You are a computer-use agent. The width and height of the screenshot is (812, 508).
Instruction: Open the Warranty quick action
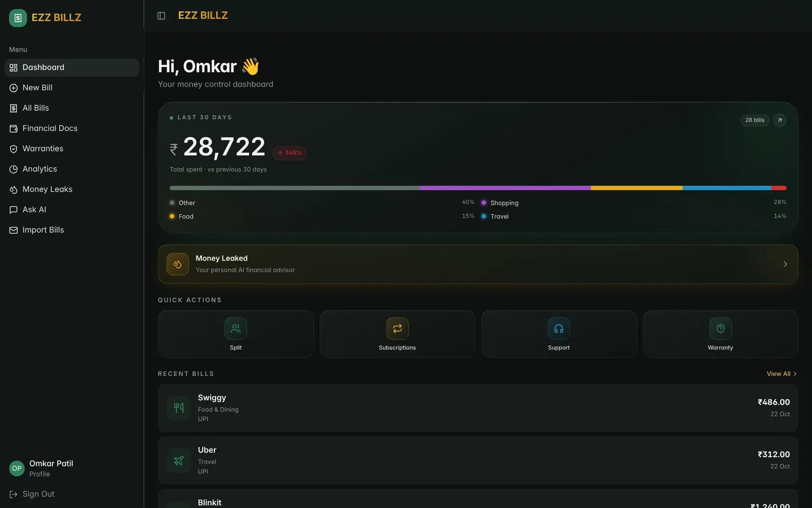pos(721,334)
